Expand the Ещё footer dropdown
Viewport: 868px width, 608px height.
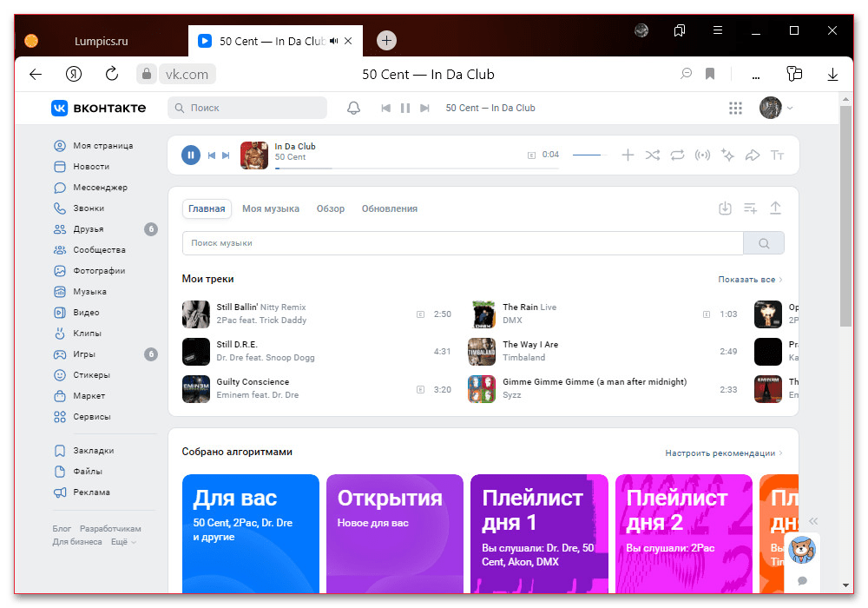[x=123, y=542]
